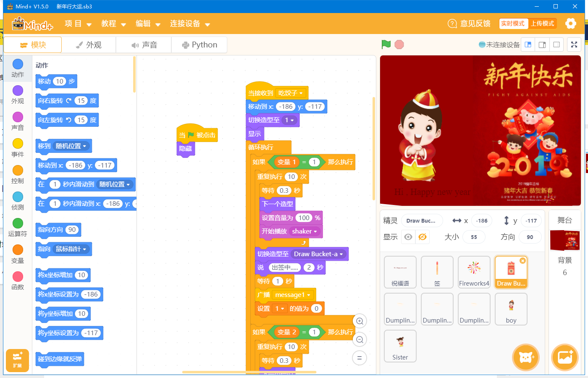Open the 教程 tutorials menu
The image size is (588, 378).
coord(113,24)
